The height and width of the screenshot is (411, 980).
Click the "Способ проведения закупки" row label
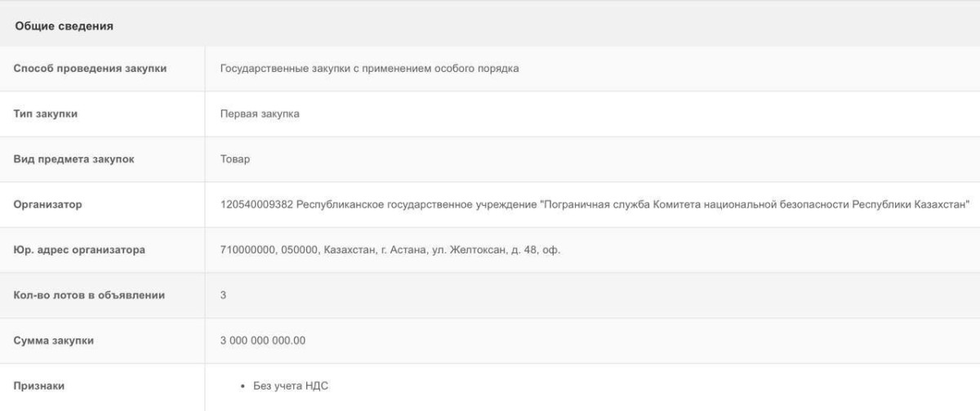pyautogui.click(x=90, y=69)
